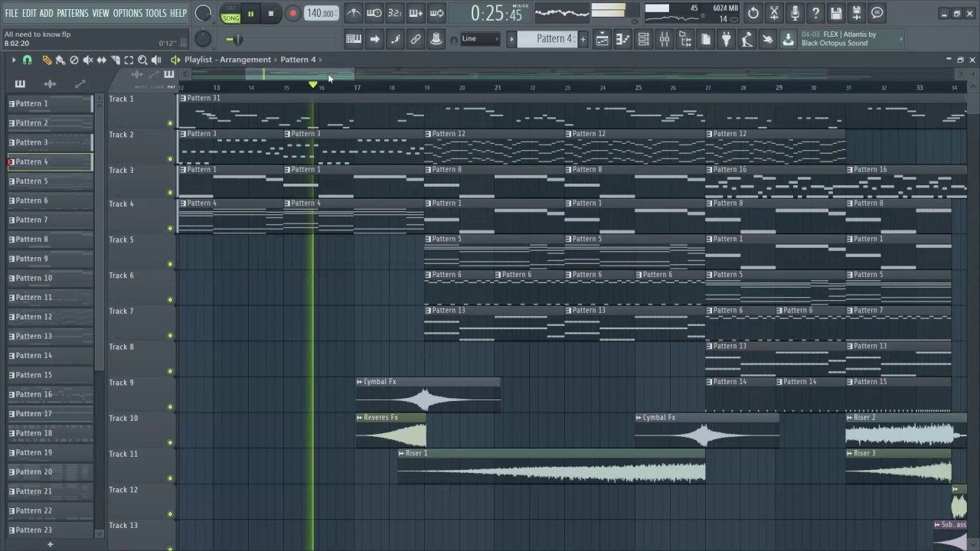The height and width of the screenshot is (551, 980).
Task: Mute Track 9 using its green light
Action: (170, 407)
